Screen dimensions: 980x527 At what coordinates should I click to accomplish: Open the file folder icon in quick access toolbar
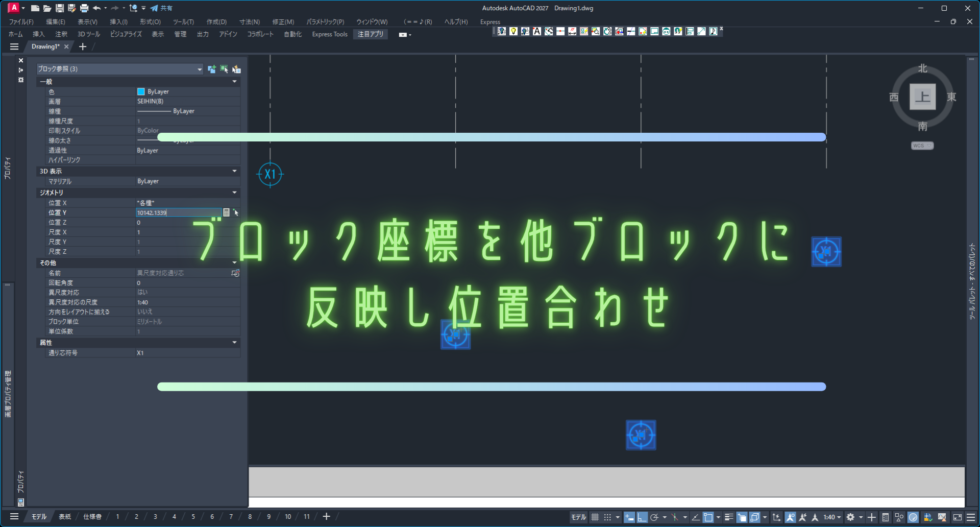[x=47, y=8]
